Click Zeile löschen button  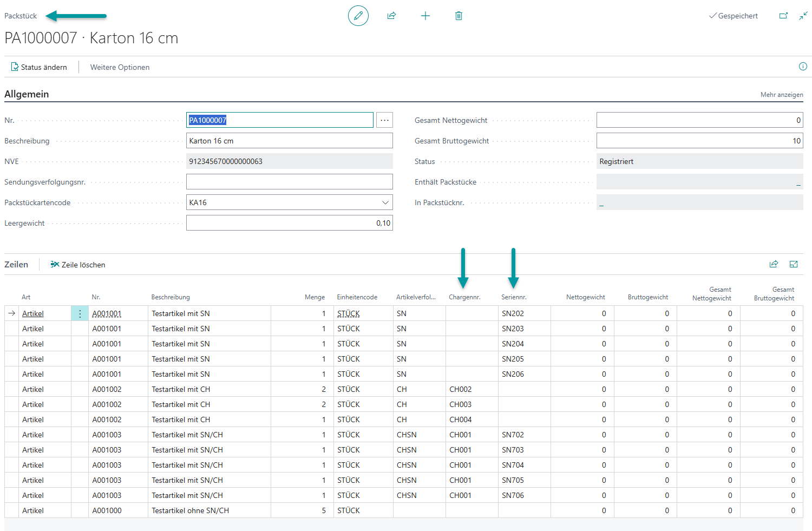tap(78, 265)
